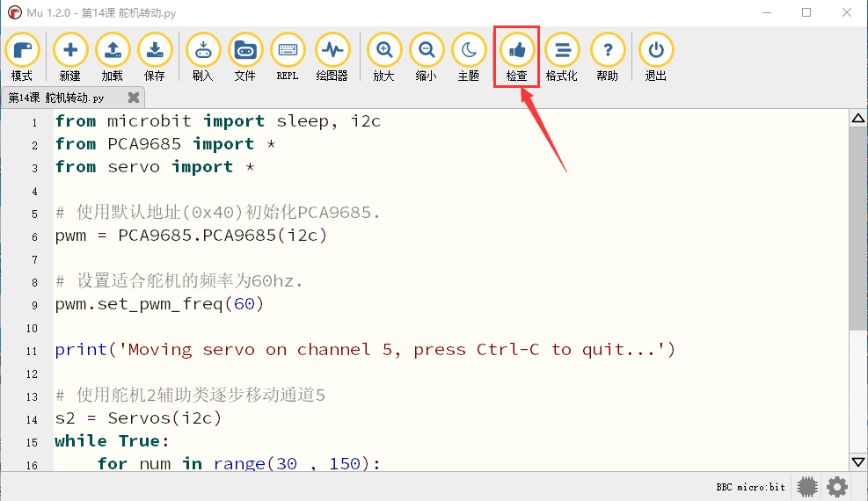Click the scrollbar down arrow
Screen dimensions: 868x501
[858, 461]
